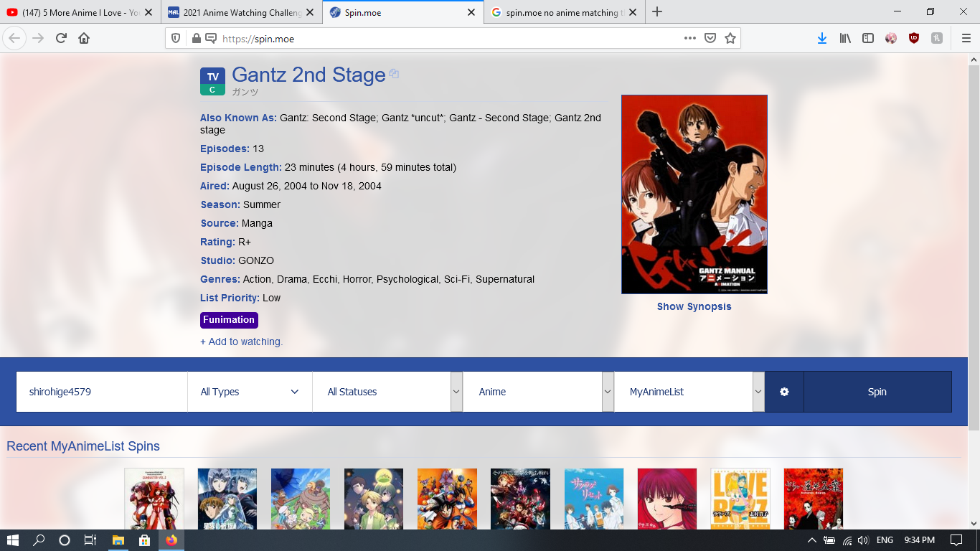Expand the All Types dropdown
980x551 pixels.
(250, 392)
